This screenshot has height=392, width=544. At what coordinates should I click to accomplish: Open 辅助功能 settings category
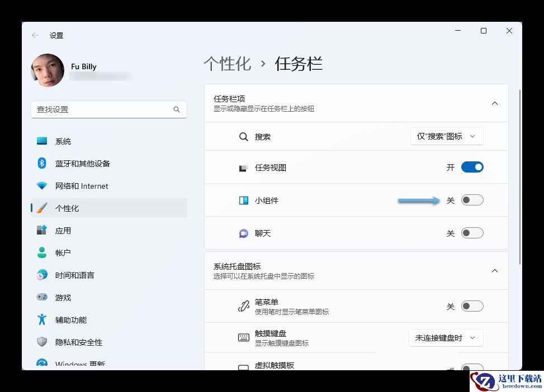(x=109, y=319)
